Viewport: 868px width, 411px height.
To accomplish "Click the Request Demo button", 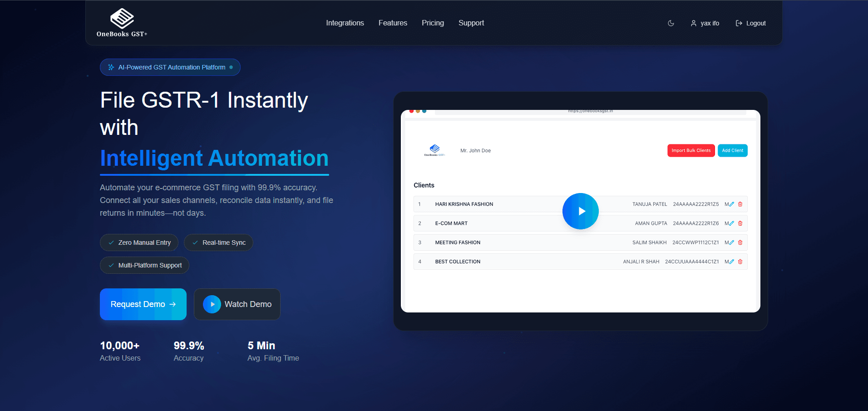I will pyautogui.click(x=143, y=304).
